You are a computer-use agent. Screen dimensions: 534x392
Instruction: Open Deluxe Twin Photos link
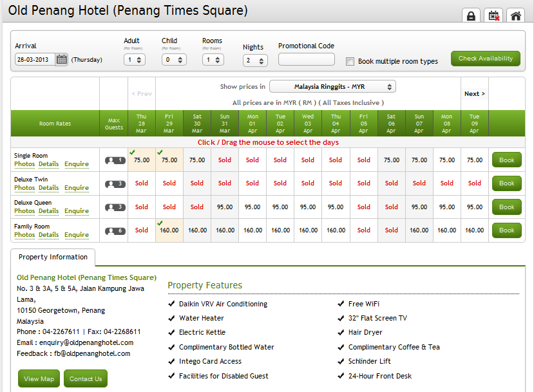24,188
